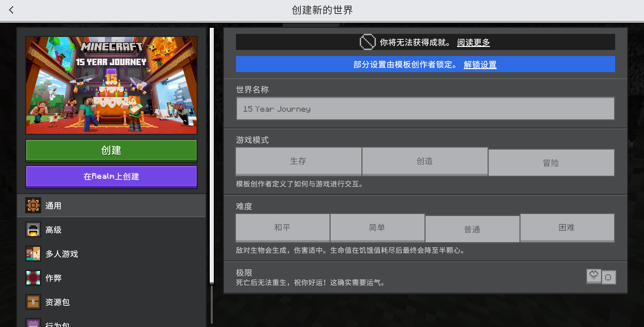Viewport: 644px width, 327px height.
Task: Click the green 创建 button
Action: (111, 151)
